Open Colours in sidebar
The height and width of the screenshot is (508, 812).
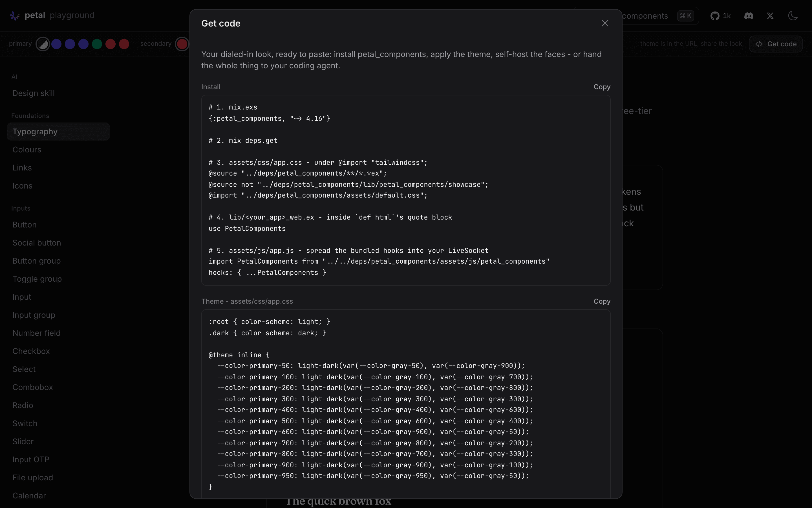point(58,150)
